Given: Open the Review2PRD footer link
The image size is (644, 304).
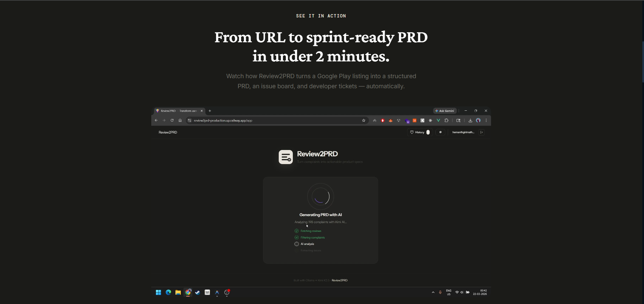Looking at the screenshot, I should click(x=339, y=280).
